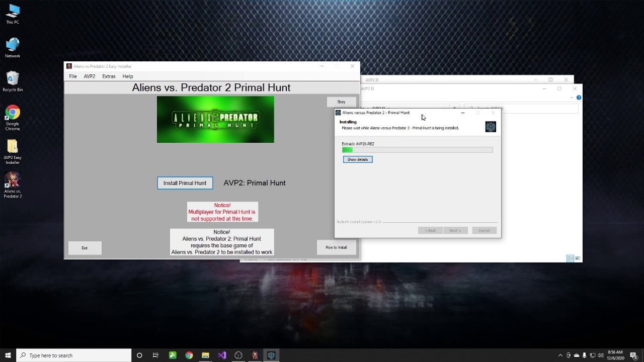
Task: Show hidden system tray icons
Action: 560,355
